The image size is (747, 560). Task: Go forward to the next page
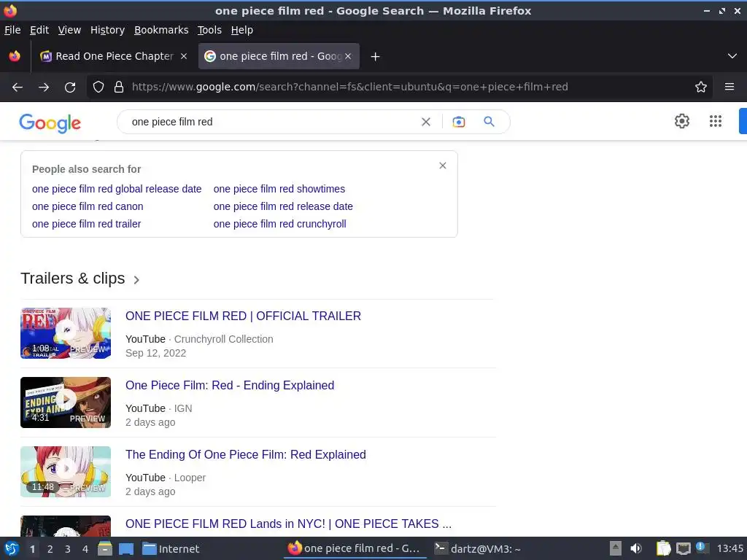coord(44,87)
